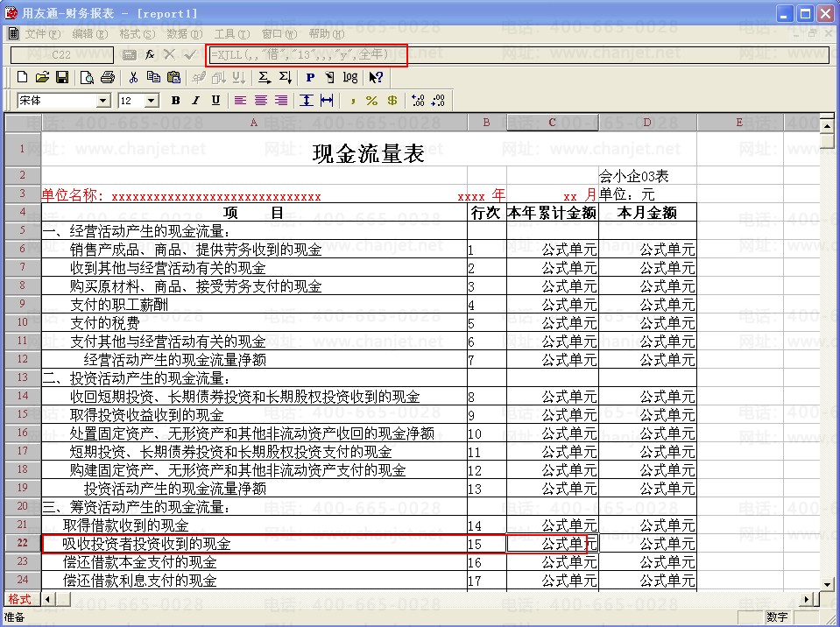
Task: Click vertical scrollbar down arrow
Action: click(827, 584)
